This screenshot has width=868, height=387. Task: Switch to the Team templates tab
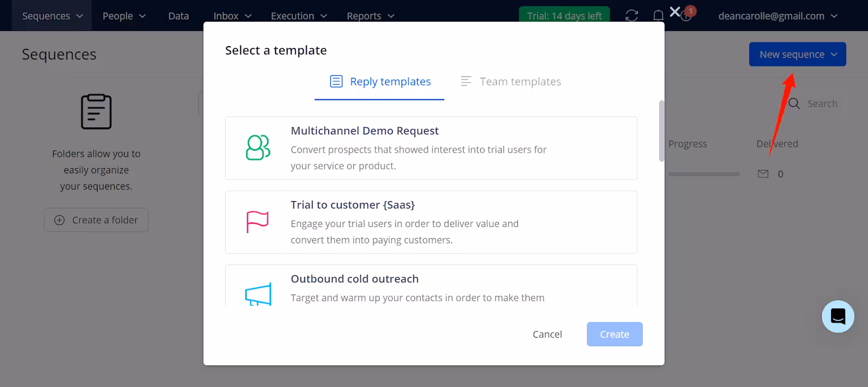(510, 82)
